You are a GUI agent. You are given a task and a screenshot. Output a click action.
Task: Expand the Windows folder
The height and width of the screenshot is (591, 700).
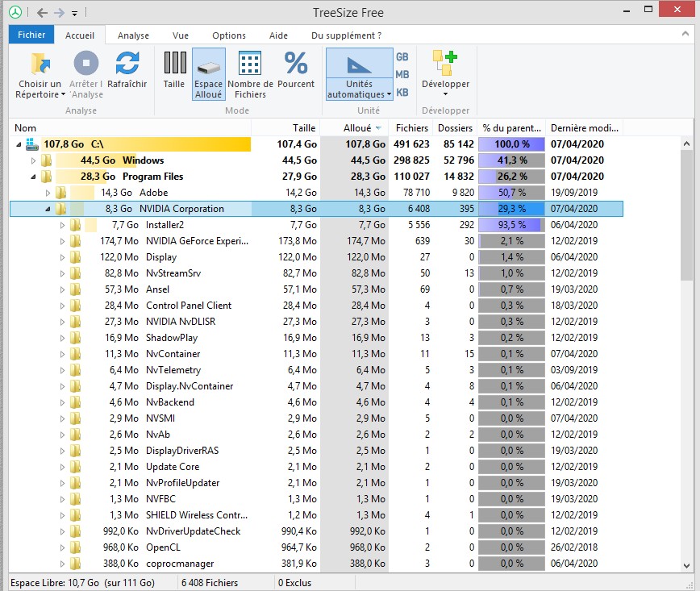(33, 160)
